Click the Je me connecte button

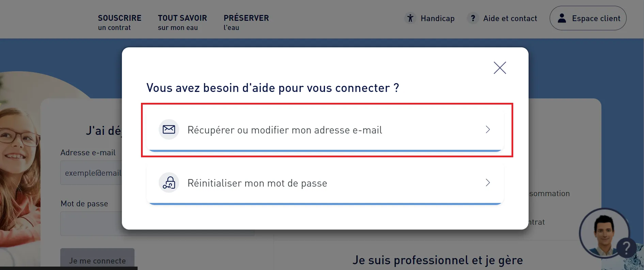coord(97,259)
